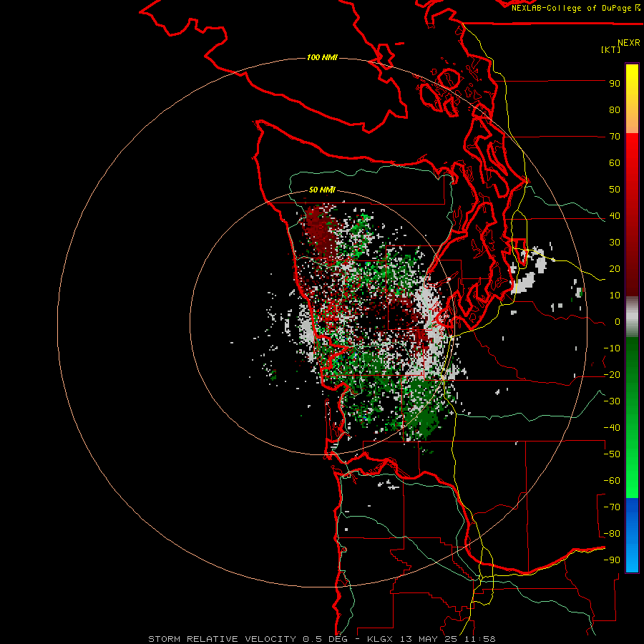Select the gray zero-velocity scale segment
Screen dimensions: 644x644
coord(632,317)
